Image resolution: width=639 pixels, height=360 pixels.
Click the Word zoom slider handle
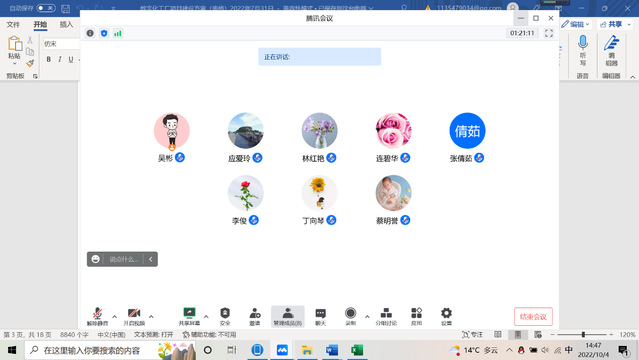[583, 334]
